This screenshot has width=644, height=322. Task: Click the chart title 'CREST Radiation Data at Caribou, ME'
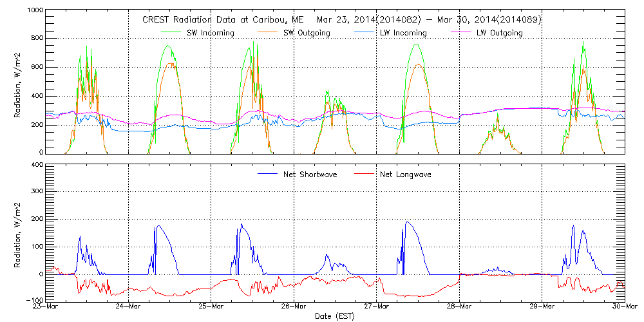[223, 20]
